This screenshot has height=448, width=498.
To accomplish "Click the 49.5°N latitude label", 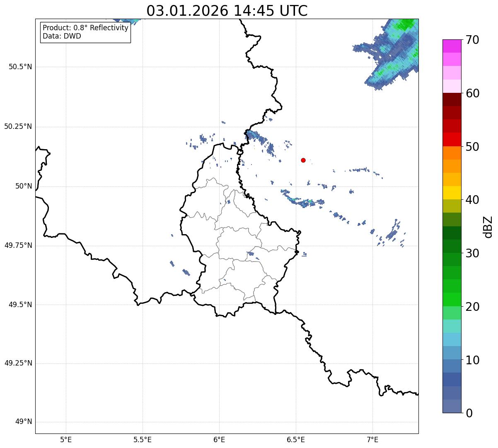I will point(20,305).
